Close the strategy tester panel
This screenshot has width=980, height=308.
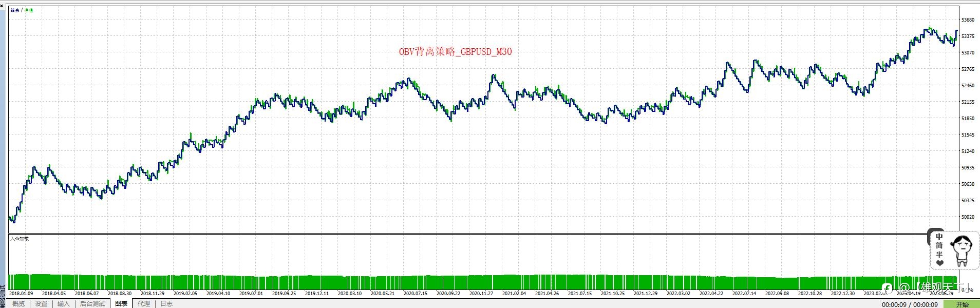[x=2, y=5]
